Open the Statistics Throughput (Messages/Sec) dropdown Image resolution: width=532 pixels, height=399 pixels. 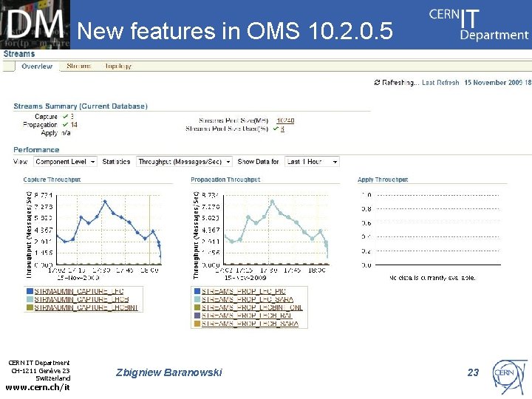pos(184,162)
